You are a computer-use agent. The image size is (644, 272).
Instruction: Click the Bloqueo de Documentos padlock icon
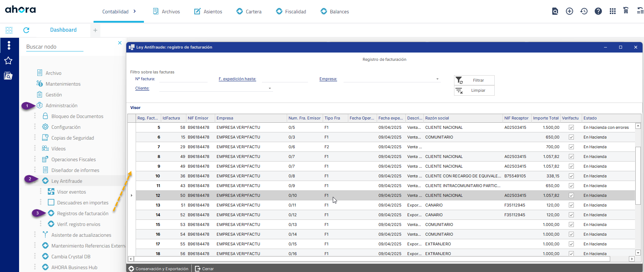(45, 116)
